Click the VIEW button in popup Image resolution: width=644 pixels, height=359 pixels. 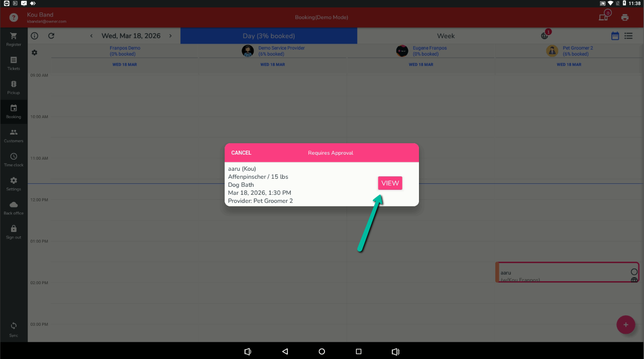tap(390, 183)
